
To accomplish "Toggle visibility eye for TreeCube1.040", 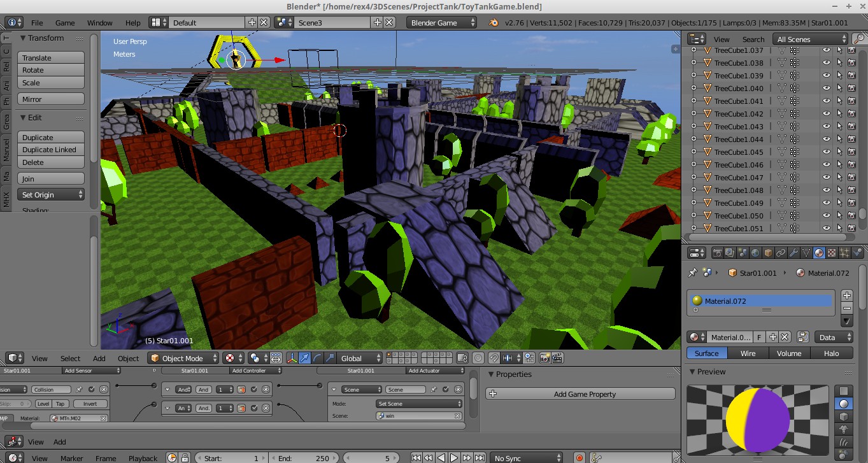I will tap(827, 89).
